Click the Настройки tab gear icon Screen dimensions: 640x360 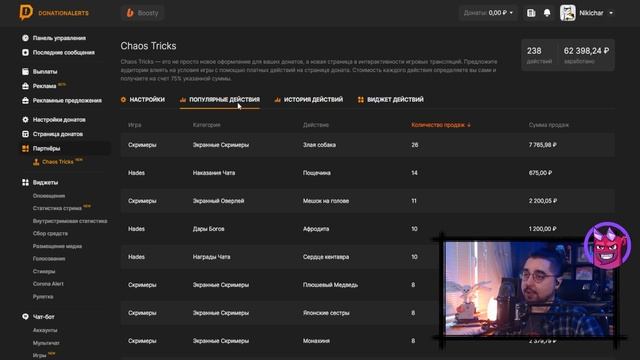tap(123, 100)
